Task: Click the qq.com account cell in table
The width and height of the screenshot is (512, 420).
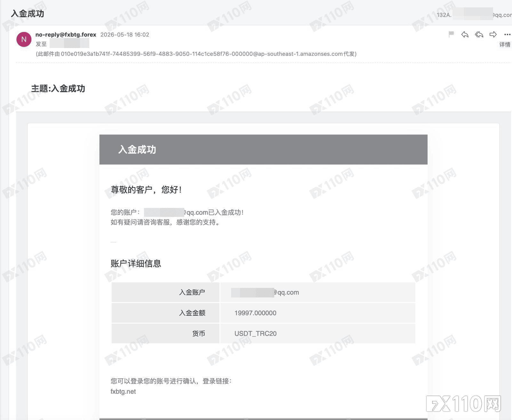Action: (x=318, y=292)
